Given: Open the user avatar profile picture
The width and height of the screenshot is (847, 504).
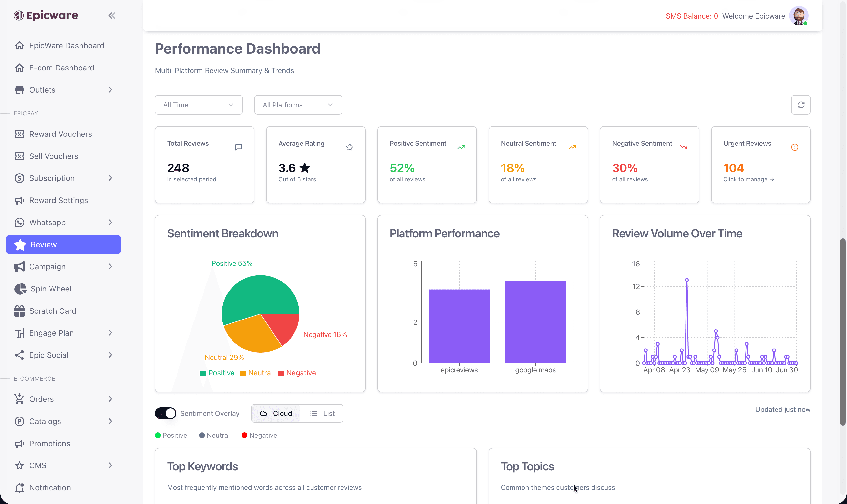Looking at the screenshot, I should click(798, 16).
